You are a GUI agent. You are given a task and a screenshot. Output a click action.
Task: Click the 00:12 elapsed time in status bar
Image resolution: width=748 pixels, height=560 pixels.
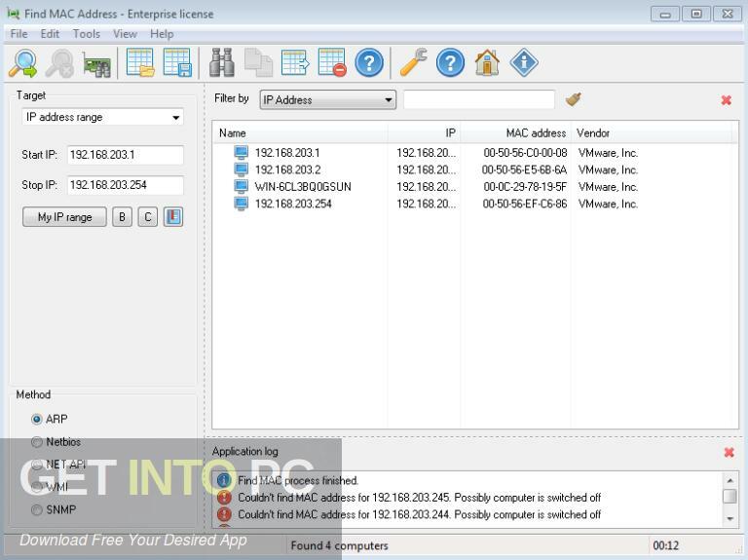(665, 545)
